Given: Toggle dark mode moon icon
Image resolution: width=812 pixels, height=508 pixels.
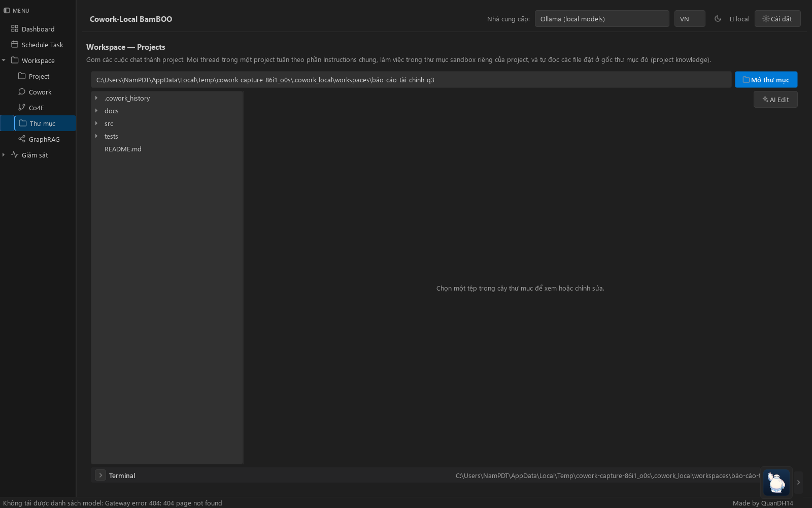Looking at the screenshot, I should [x=718, y=19].
